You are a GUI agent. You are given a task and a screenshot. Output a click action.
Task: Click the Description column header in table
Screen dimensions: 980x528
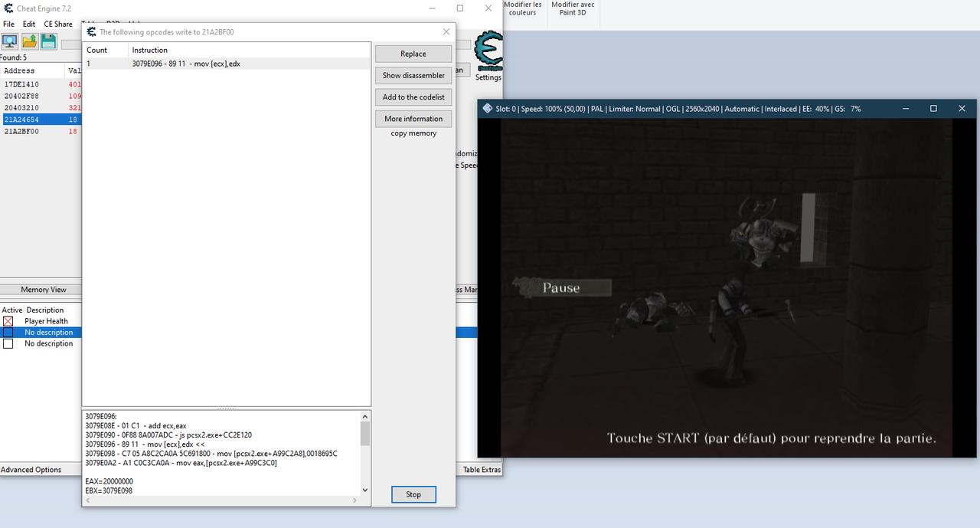45,310
